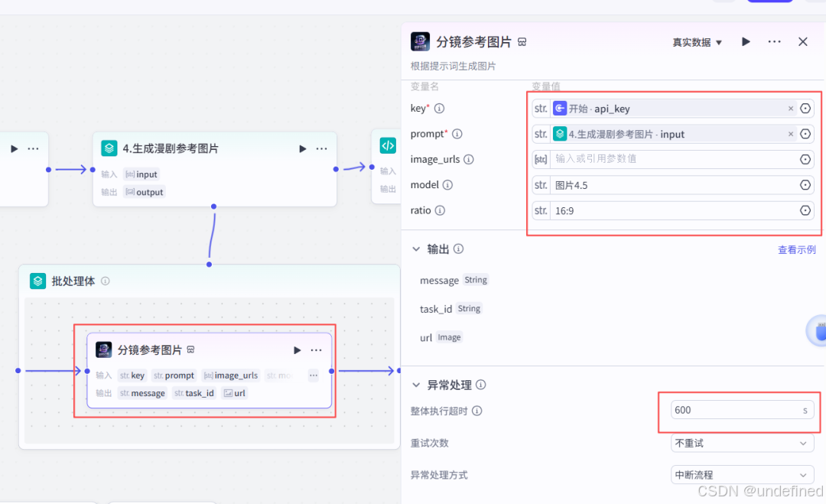This screenshot has height=504, width=826.
Task: Remove the 开始 · api_key reference
Action: click(790, 109)
